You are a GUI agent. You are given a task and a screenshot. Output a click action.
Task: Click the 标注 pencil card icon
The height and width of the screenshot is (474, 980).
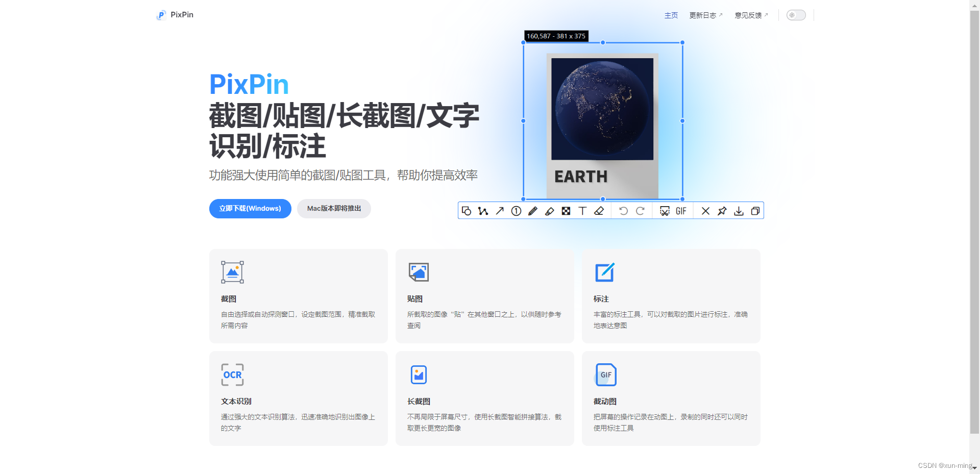tap(605, 272)
